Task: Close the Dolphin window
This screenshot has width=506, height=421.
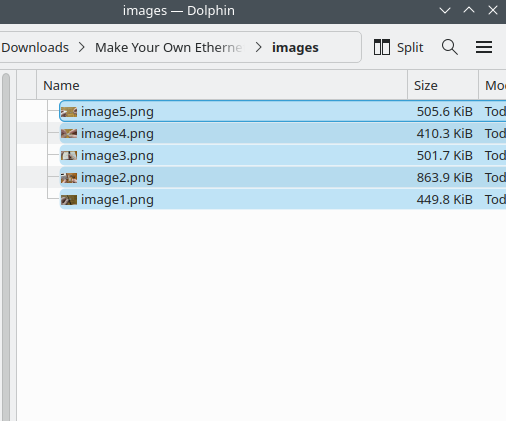Action: click(493, 10)
